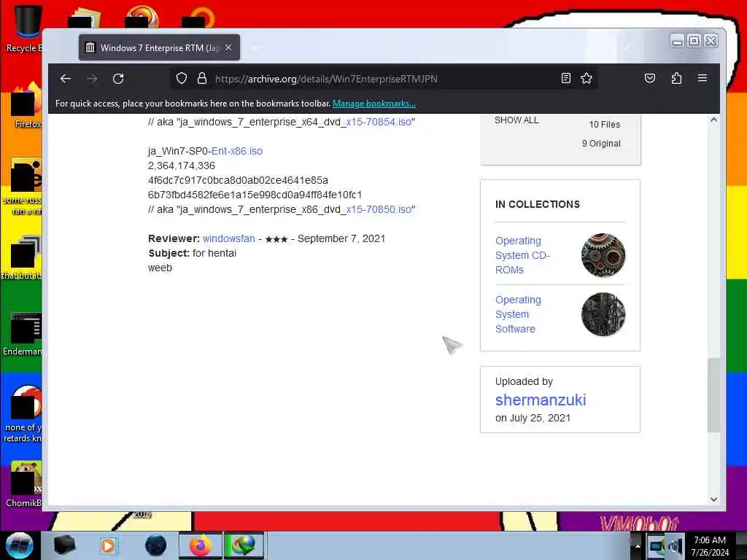This screenshot has width=747, height=560.
Task: Click the 10 Files count text
Action: click(x=605, y=124)
